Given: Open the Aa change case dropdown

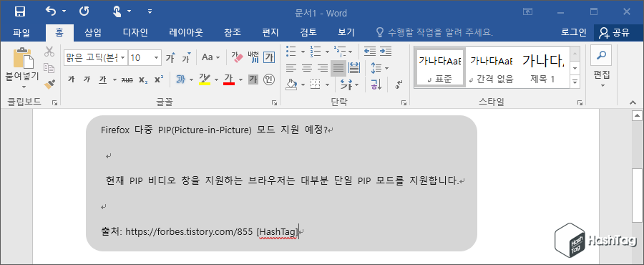Looking at the screenshot, I should (211, 57).
